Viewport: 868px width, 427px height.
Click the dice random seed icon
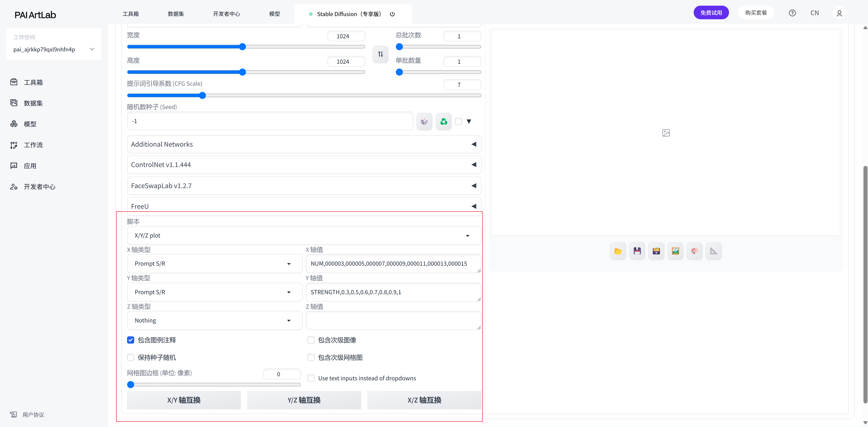(x=424, y=121)
